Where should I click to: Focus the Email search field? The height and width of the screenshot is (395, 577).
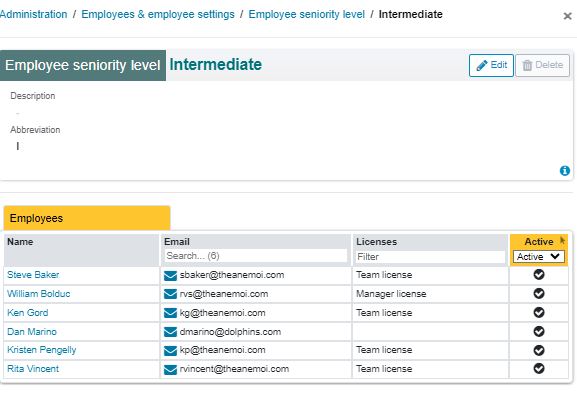click(255, 256)
